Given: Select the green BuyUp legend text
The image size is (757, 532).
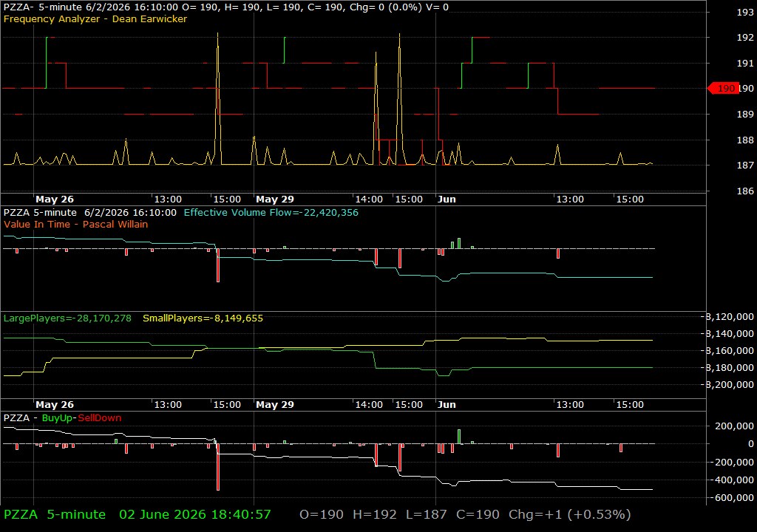Looking at the screenshot, I should [x=56, y=418].
